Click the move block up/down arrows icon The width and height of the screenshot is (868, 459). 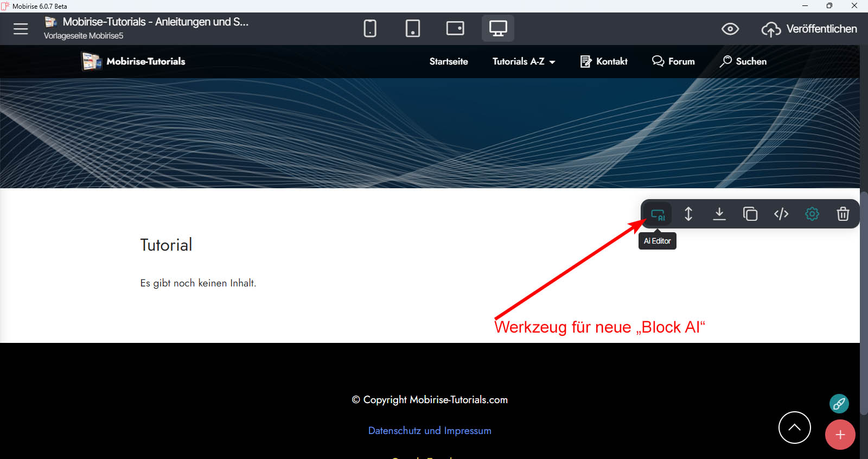(x=688, y=214)
